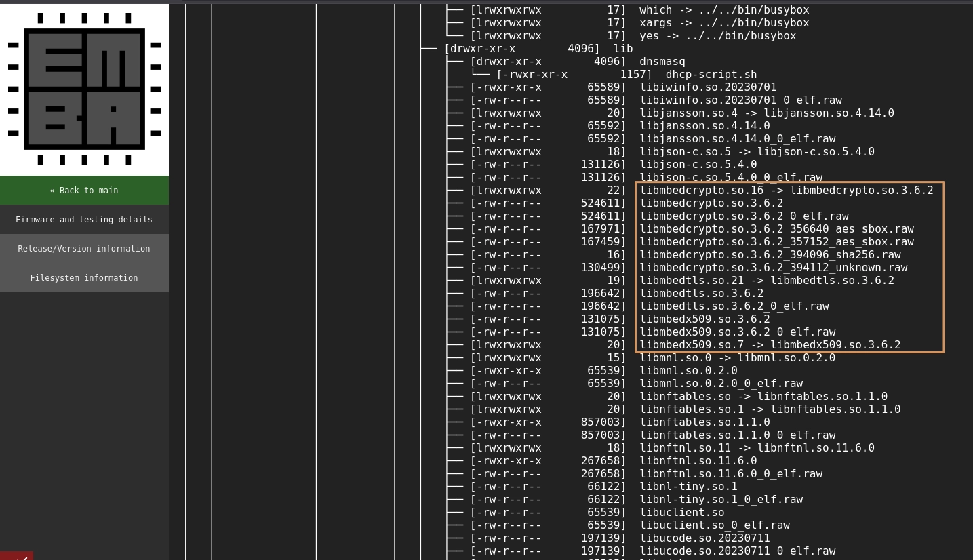Select libiwinfo.so.20230701 file
This screenshot has height=560, width=973.
click(708, 87)
